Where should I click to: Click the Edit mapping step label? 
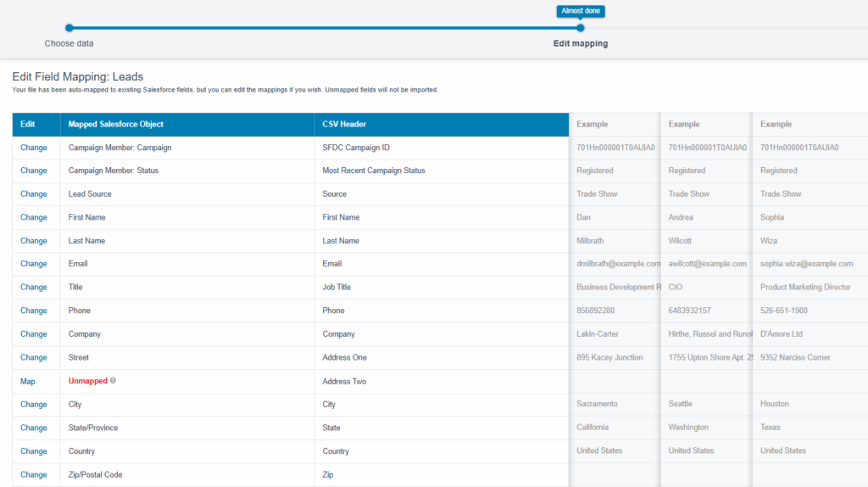(x=580, y=43)
